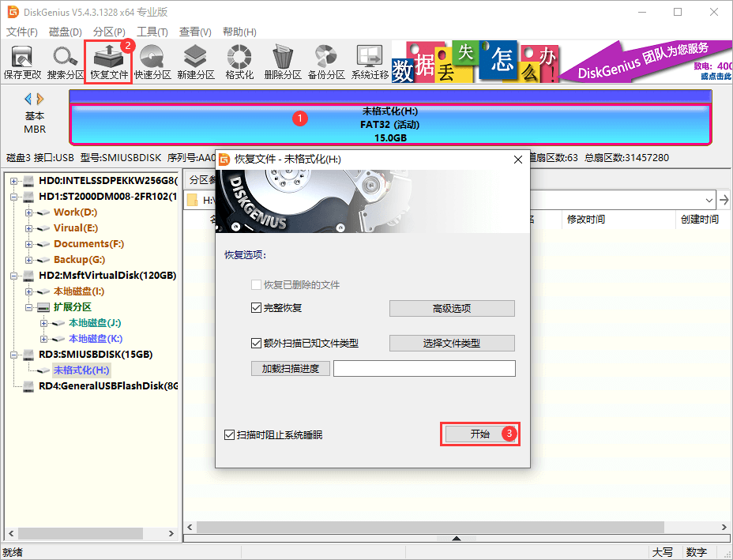Click the 扩展分区 extended partition icon

(43, 307)
